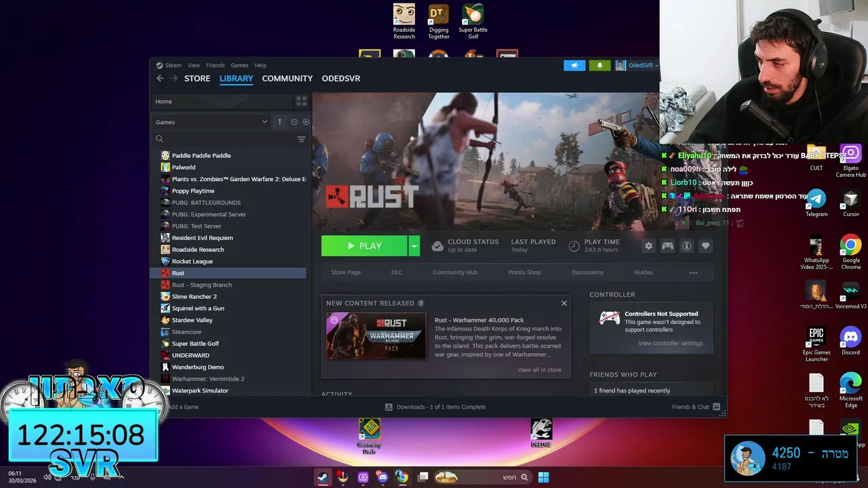Image resolution: width=868 pixels, height=488 pixels.
Task: Open Points Shop tab
Action: (524, 272)
